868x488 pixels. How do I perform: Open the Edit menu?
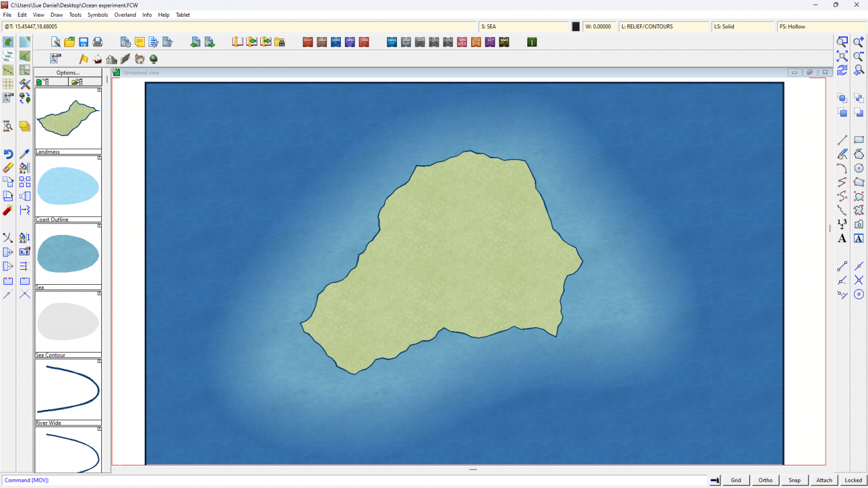coord(22,15)
